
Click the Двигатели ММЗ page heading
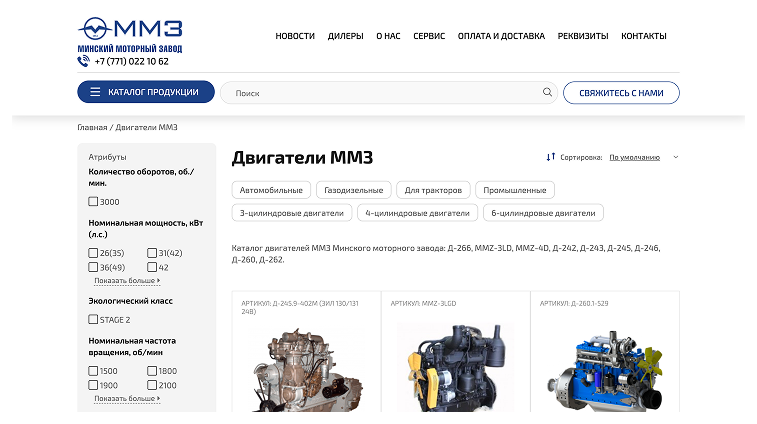tap(302, 158)
